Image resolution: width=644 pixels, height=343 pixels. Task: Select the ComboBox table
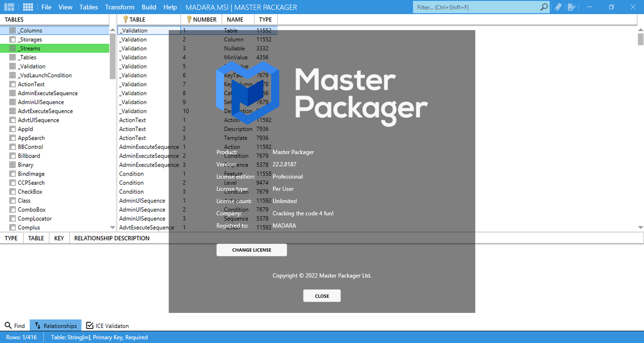coord(54,210)
